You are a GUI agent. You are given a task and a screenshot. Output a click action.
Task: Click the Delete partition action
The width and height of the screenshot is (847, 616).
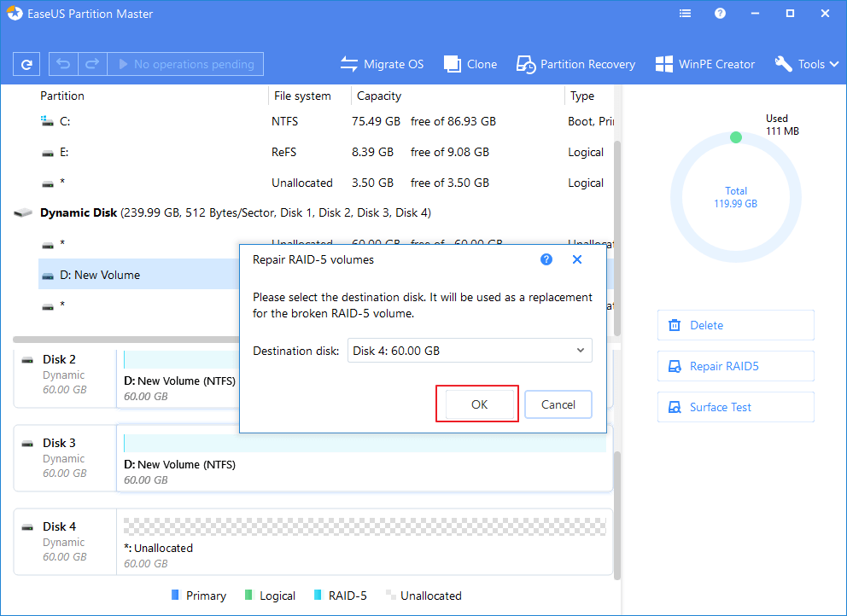pyautogui.click(x=735, y=325)
